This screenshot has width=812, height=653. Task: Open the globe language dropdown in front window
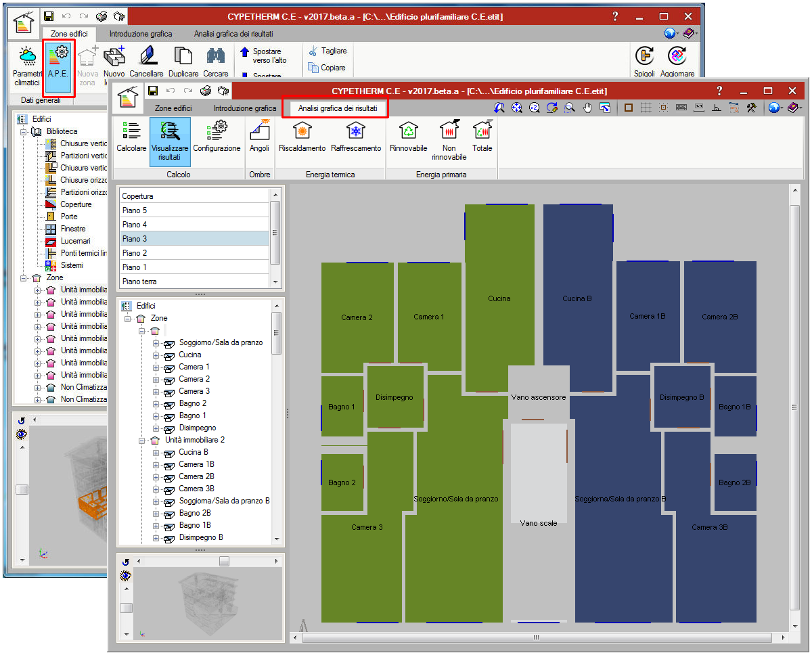click(775, 108)
